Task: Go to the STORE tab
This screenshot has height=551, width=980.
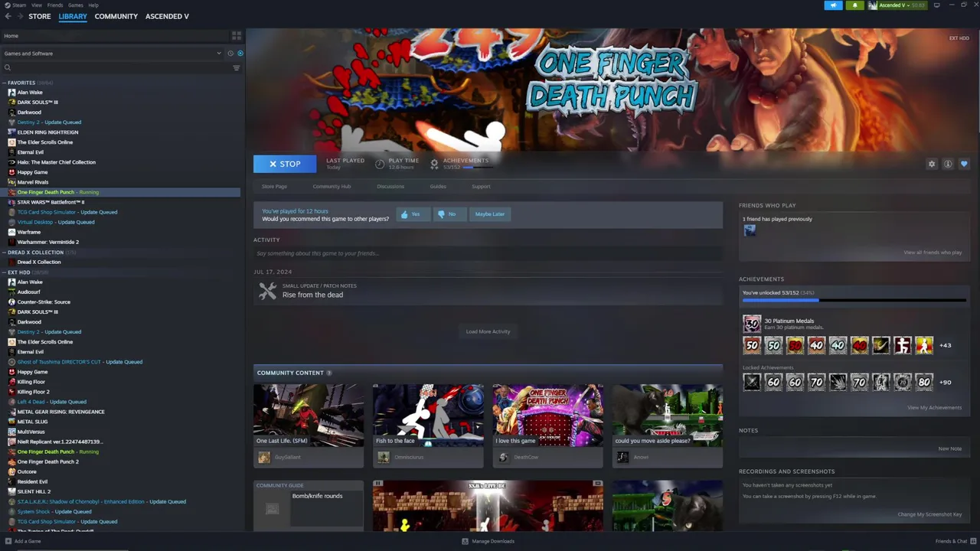Action: click(x=40, y=16)
